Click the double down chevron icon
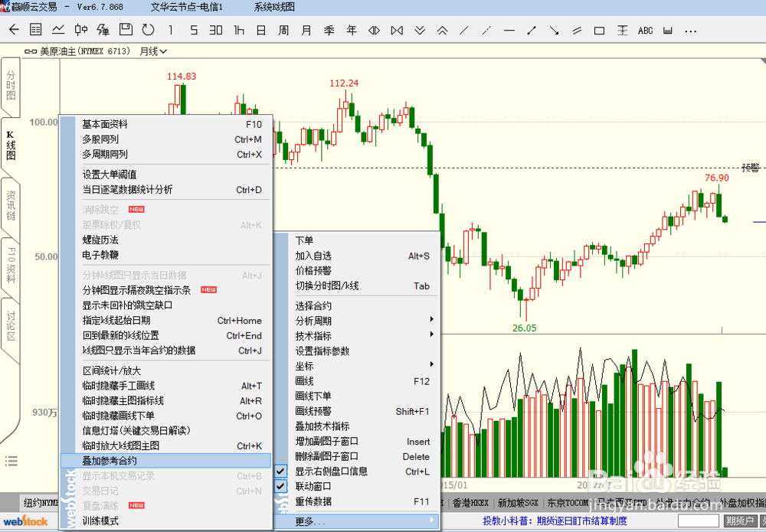 pyautogui.click(x=420, y=31)
